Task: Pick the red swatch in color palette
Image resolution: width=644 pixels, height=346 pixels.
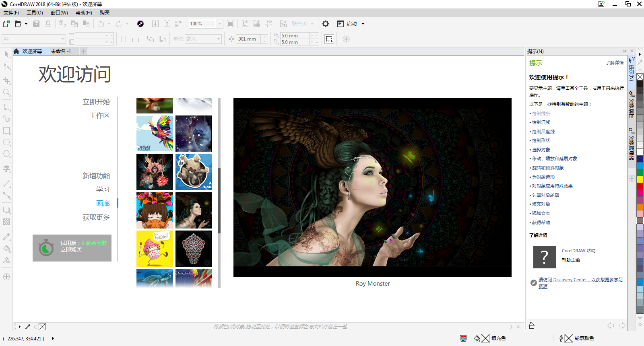Action: click(x=640, y=186)
